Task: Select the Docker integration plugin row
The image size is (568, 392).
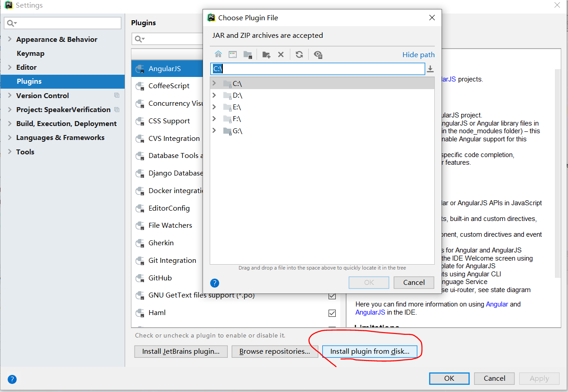Action: 167,191
